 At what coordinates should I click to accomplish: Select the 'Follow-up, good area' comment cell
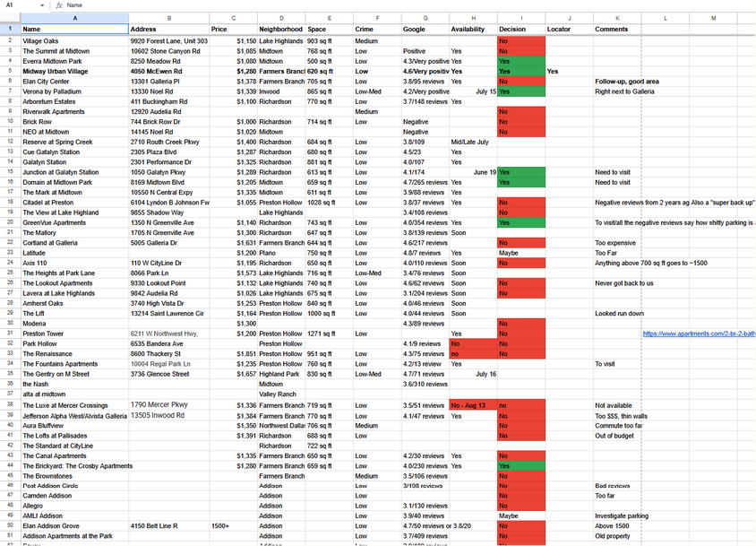click(627, 82)
